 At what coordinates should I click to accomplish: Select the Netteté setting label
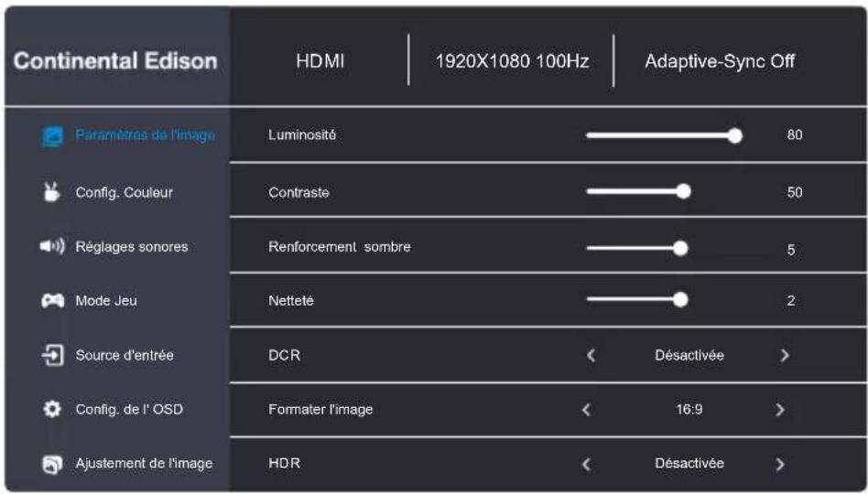pyautogui.click(x=290, y=300)
